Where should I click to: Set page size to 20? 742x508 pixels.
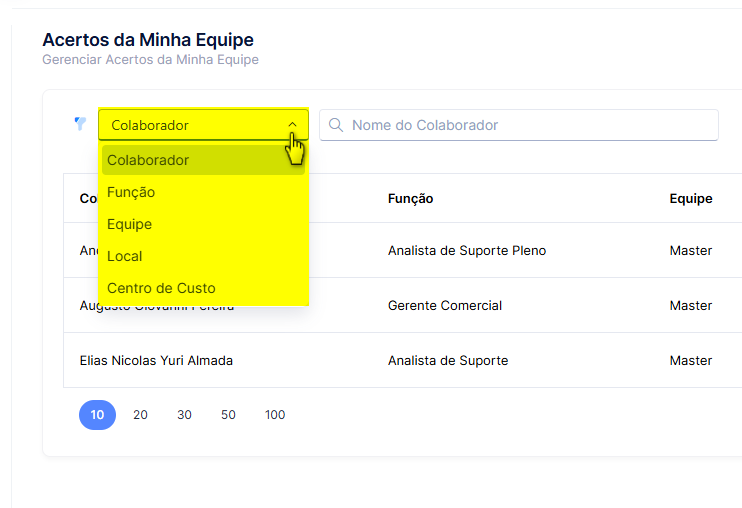pos(141,415)
